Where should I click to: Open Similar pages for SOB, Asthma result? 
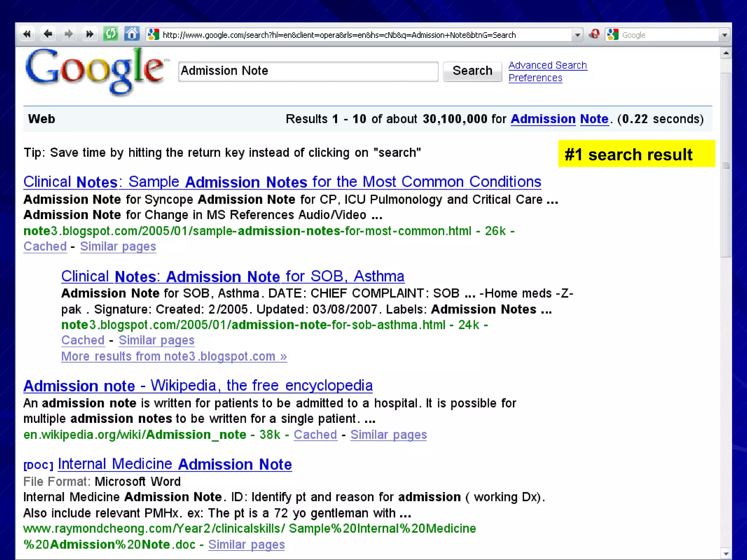[156, 340]
